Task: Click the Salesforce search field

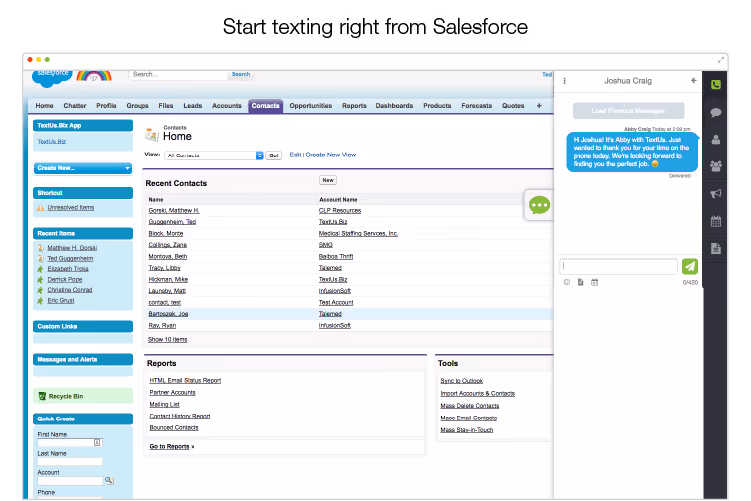Action: pos(177,74)
